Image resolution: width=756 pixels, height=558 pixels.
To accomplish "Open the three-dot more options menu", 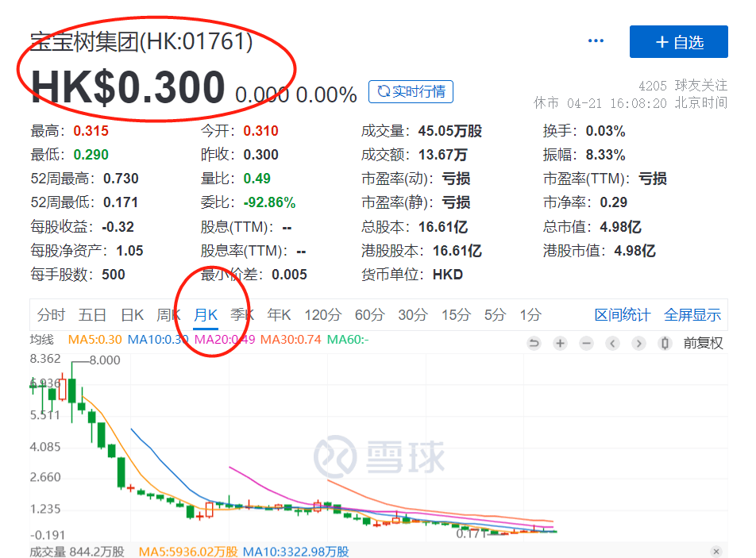I will [596, 41].
